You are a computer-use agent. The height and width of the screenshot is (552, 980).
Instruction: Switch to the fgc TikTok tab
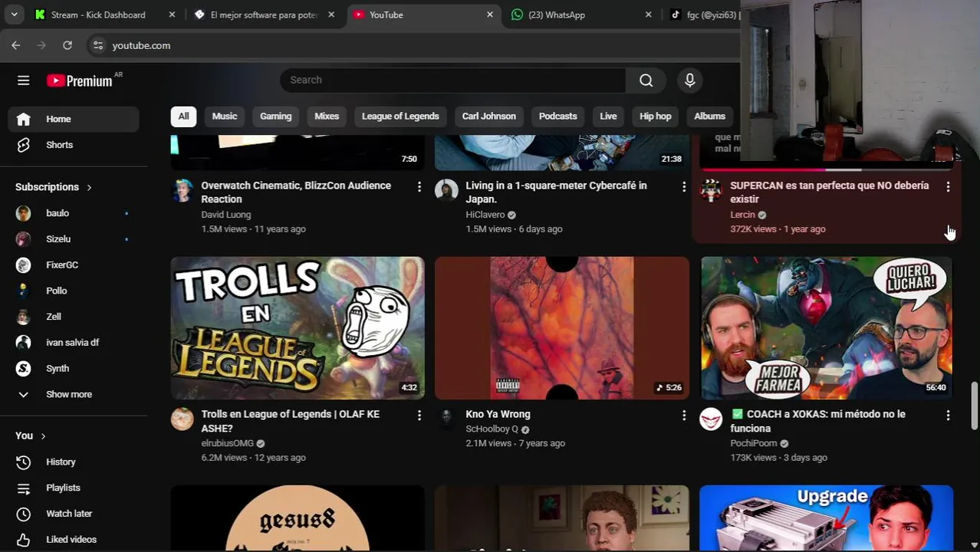[704, 15]
